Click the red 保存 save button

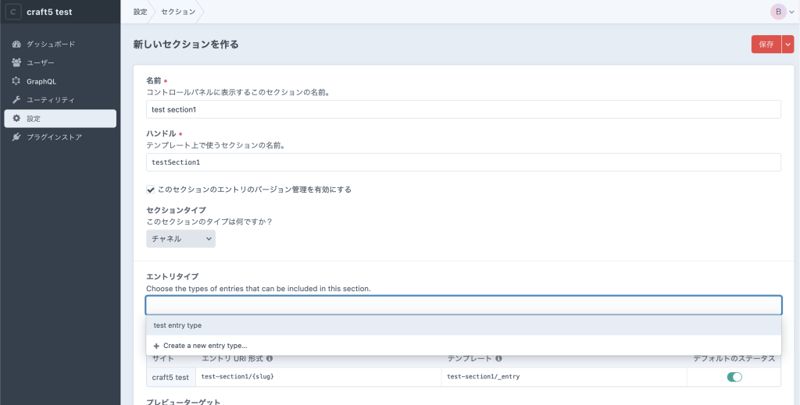click(766, 44)
